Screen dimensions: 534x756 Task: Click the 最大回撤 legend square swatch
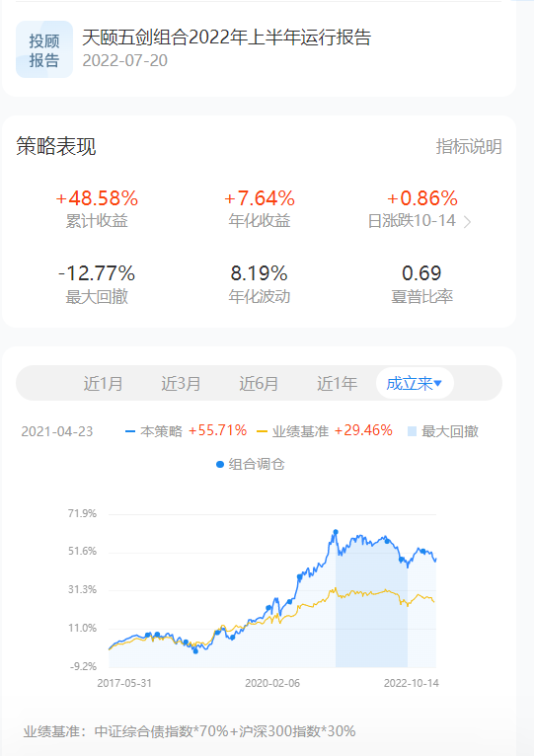(412, 431)
